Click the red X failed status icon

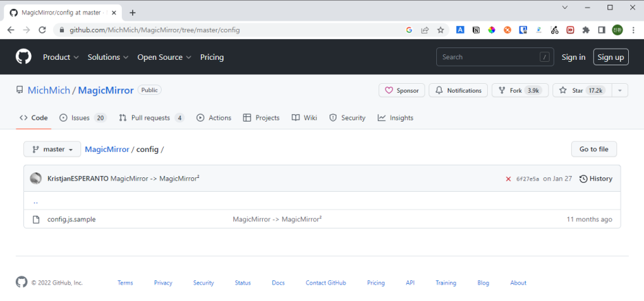[x=508, y=179]
